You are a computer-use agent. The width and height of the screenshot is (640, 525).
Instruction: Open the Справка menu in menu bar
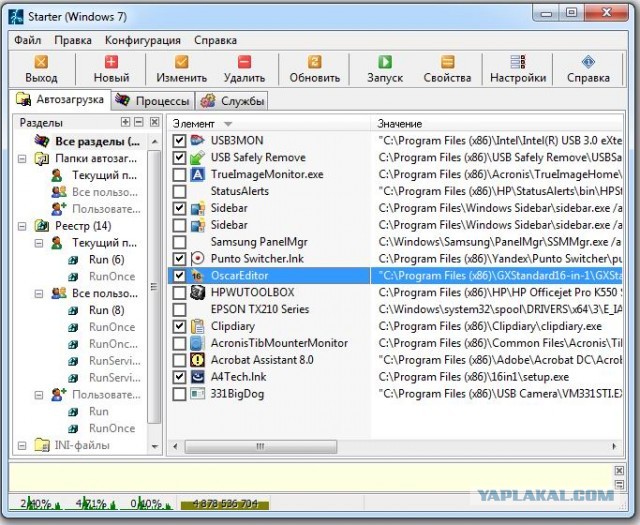(x=216, y=40)
